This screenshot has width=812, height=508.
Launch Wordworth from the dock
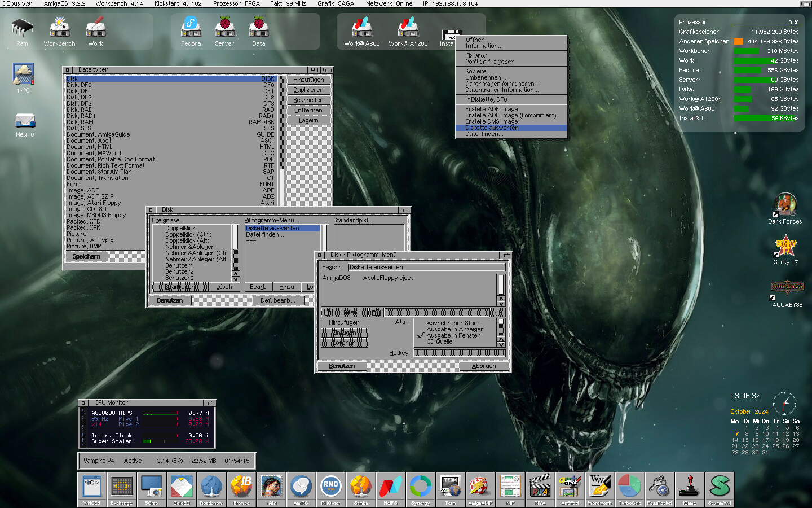(x=600, y=489)
